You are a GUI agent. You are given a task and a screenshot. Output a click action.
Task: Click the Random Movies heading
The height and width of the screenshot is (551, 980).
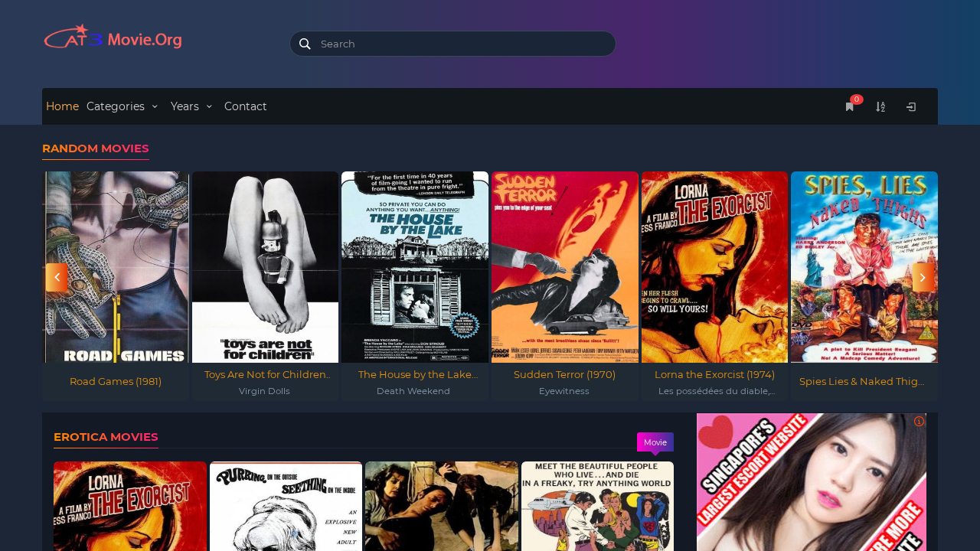(96, 148)
